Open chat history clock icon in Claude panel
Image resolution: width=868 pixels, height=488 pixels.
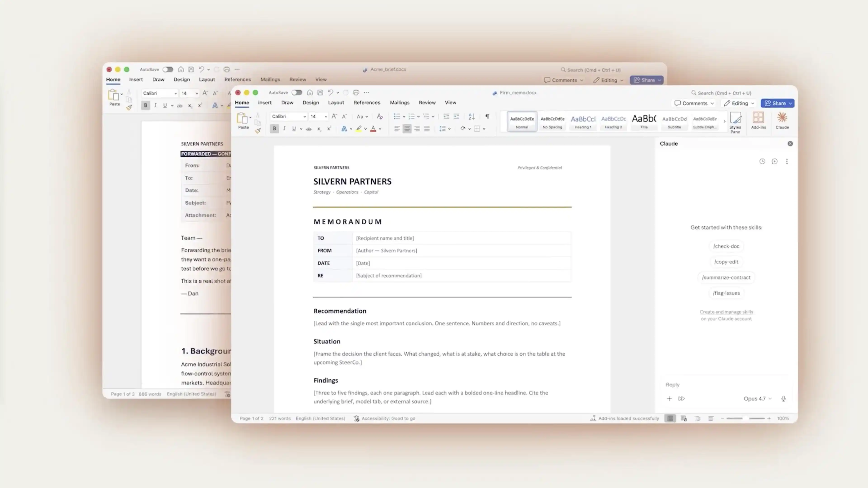(762, 161)
